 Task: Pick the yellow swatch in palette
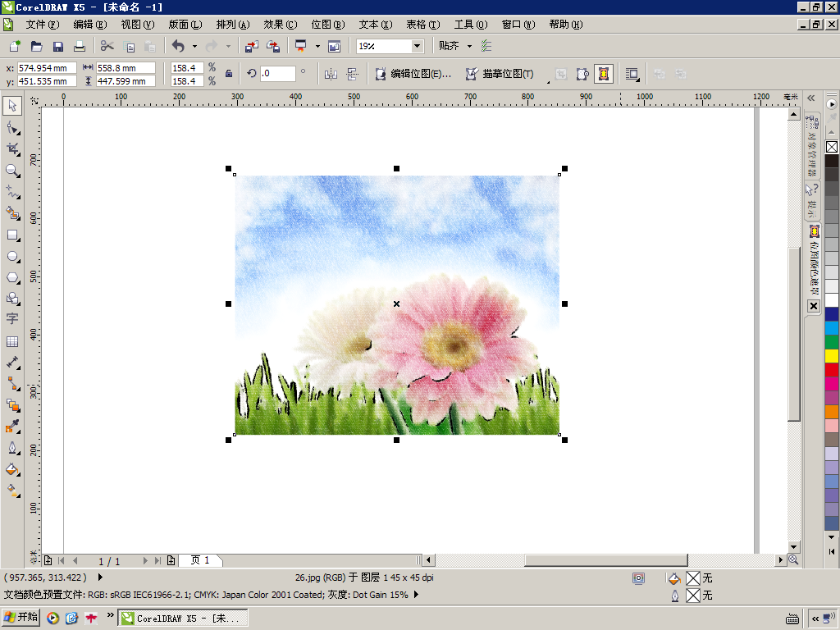point(832,356)
